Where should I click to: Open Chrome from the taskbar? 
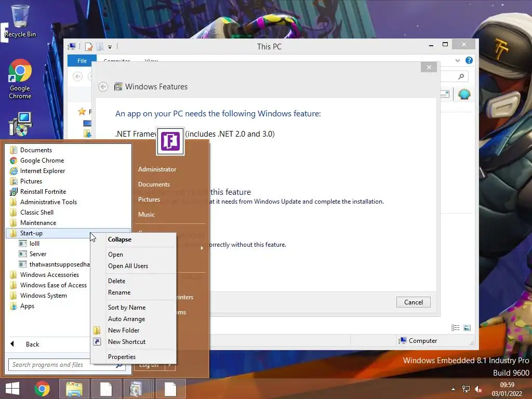click(42, 389)
